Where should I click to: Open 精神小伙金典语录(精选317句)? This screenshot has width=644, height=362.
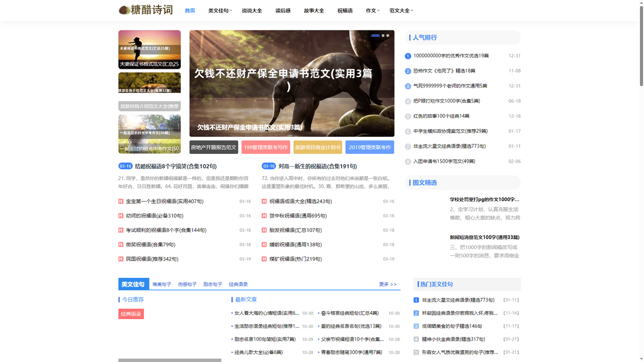coord(453,339)
